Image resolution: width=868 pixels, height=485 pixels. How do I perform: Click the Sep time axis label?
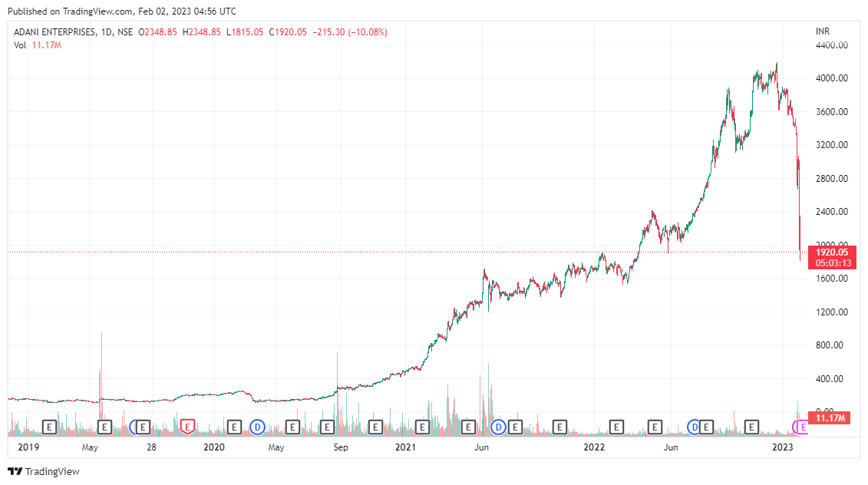[341, 447]
